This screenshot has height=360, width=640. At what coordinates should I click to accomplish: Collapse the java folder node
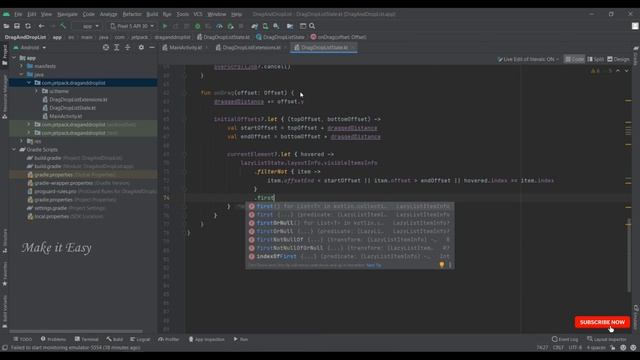coord(22,75)
